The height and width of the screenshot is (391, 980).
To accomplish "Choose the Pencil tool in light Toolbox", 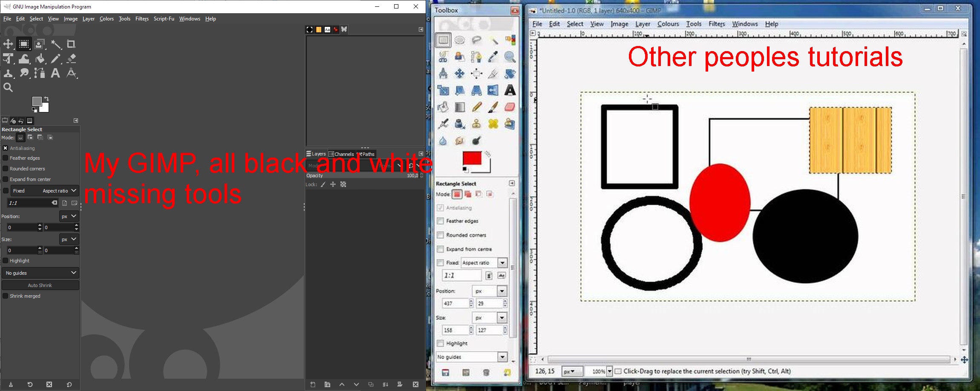I will (476, 107).
